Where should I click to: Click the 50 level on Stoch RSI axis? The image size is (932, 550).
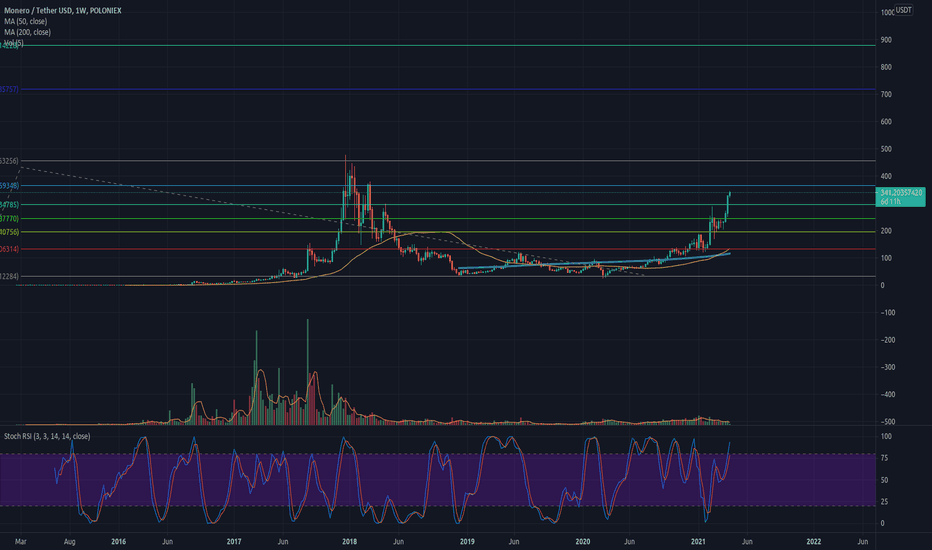[x=884, y=480]
